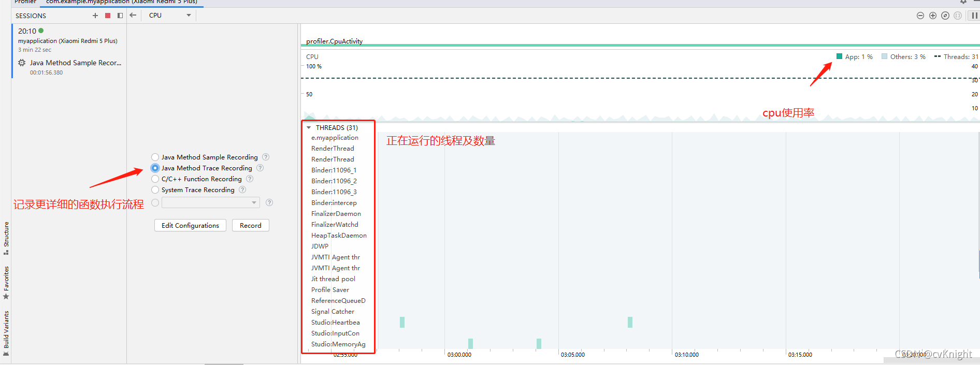The width and height of the screenshot is (980, 365).
Task: Select the Studio:Heartbea thread
Action: (x=335, y=323)
